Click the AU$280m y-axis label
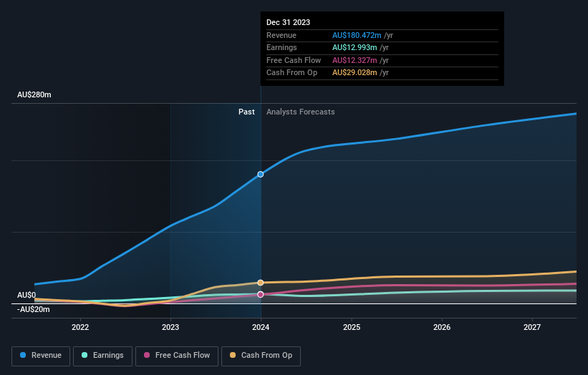 click(x=34, y=94)
